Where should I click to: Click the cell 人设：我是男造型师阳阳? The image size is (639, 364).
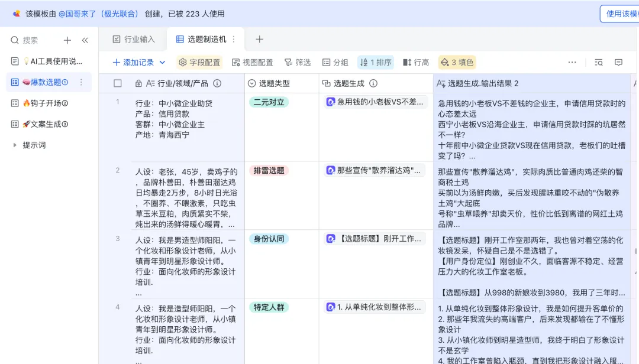point(188,264)
